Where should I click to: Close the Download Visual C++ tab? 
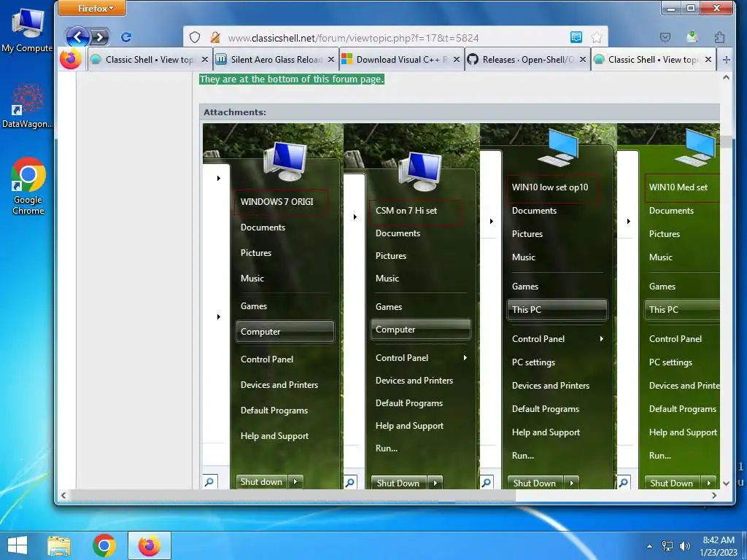coord(457,60)
